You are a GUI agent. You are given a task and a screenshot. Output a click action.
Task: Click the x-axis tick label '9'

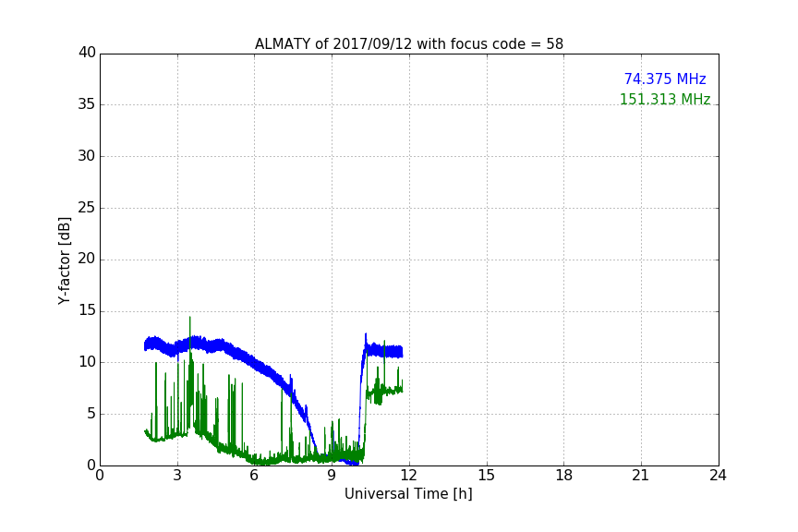pos(332,476)
